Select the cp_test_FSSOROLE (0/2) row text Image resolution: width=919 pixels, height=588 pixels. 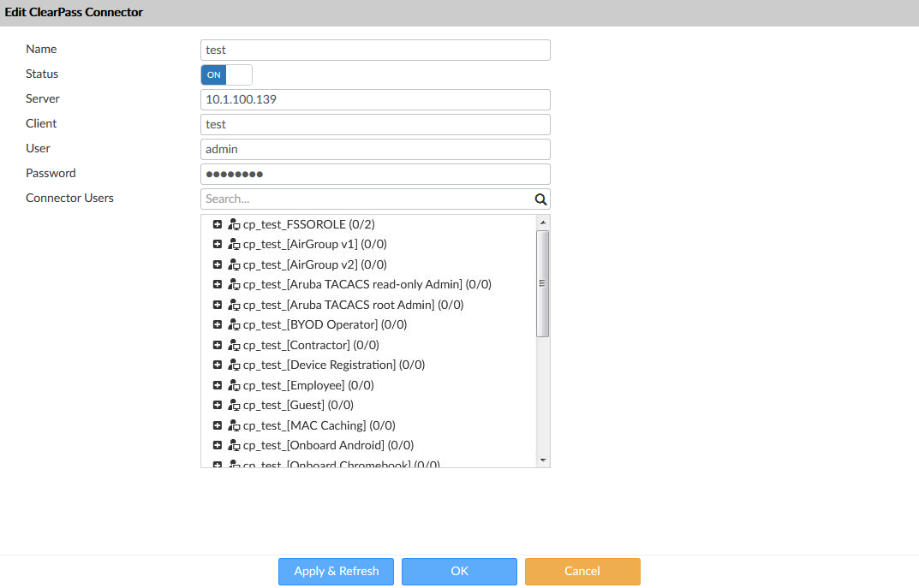[309, 224]
